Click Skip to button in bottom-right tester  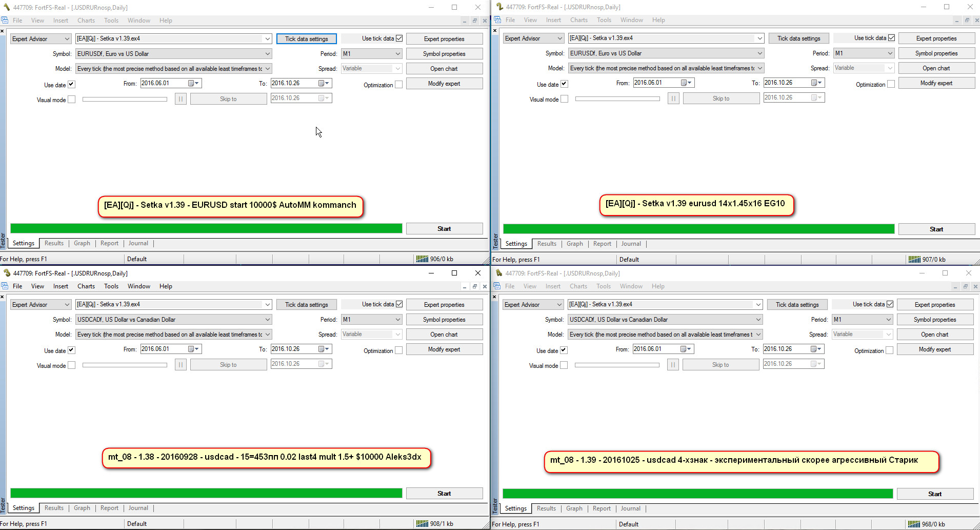tap(721, 365)
